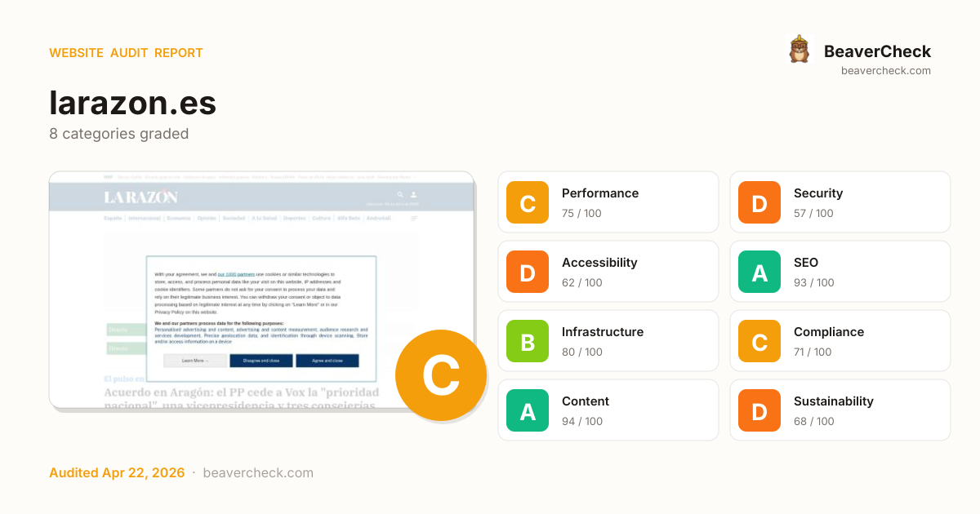This screenshot has width=980, height=514.
Task: Click the SEO grade A badge
Action: coord(759,272)
